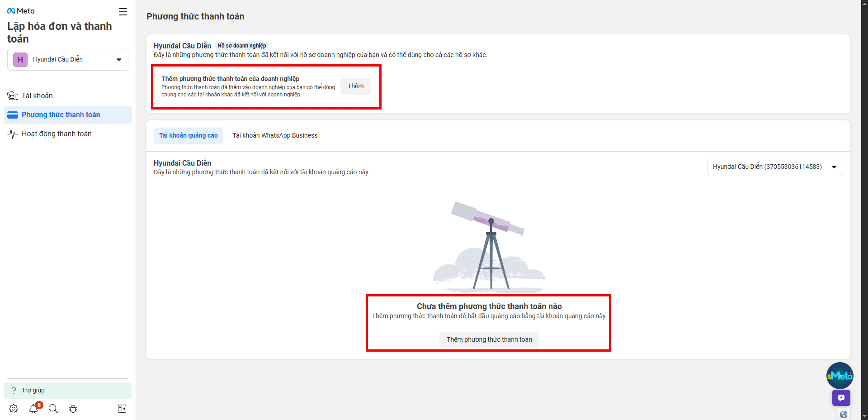Click Thêm phương thức thanh toán button
The height and width of the screenshot is (420, 868).
[x=489, y=340]
